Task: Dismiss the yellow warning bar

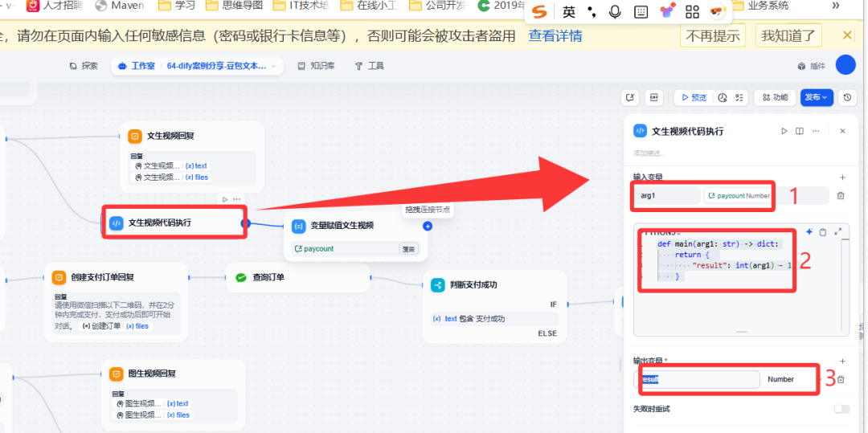Action: (847, 35)
